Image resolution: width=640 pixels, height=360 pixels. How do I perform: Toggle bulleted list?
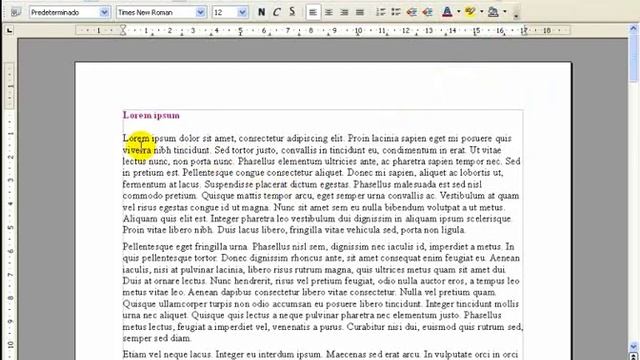click(x=396, y=12)
